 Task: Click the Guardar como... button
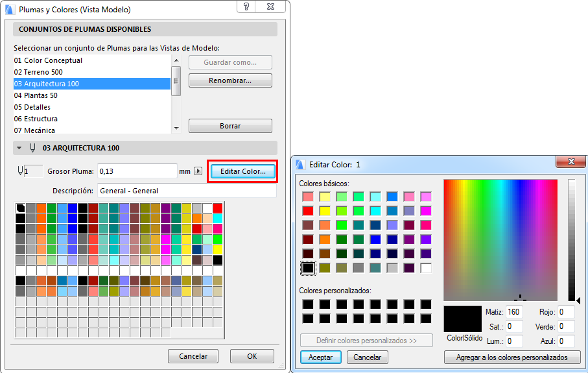[x=230, y=62]
